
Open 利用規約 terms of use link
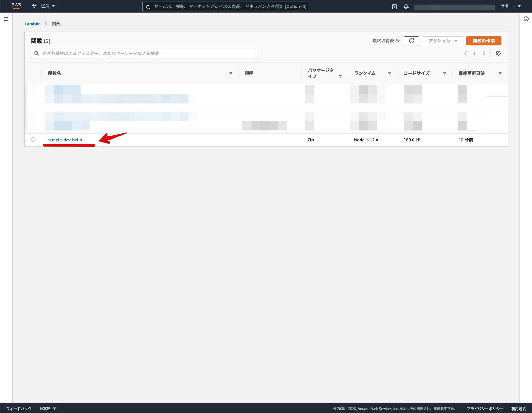click(519, 409)
